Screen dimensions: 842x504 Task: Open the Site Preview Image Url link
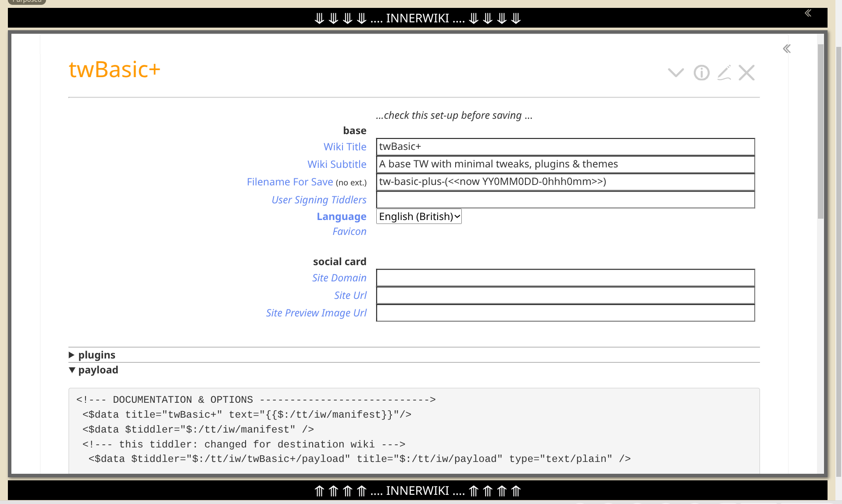click(316, 313)
